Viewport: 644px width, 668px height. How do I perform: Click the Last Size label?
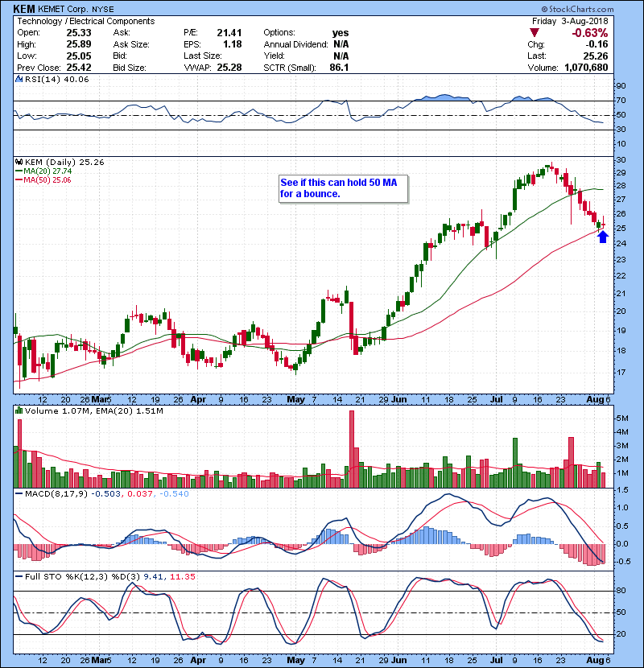click(202, 56)
